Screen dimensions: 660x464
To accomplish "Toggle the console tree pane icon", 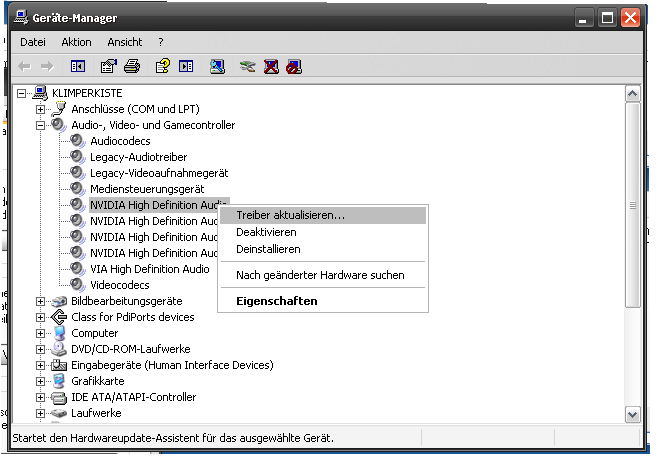I will click(78, 67).
